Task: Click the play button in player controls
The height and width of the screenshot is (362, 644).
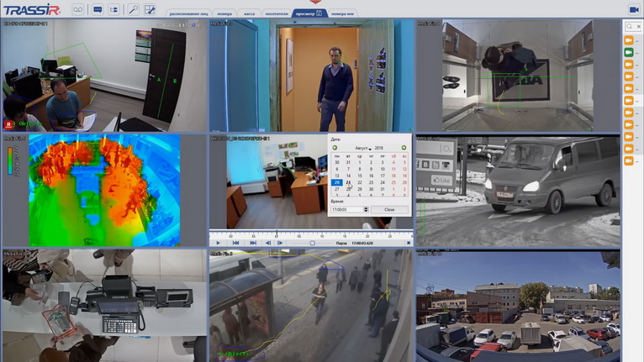Action: (x=218, y=243)
